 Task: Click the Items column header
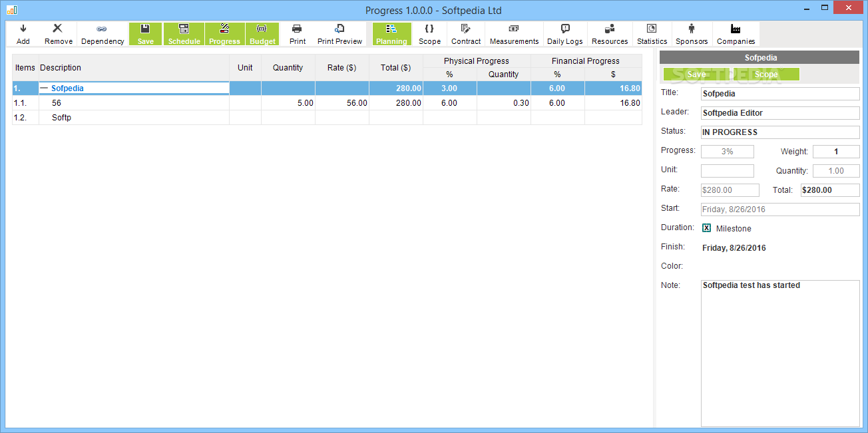point(25,68)
